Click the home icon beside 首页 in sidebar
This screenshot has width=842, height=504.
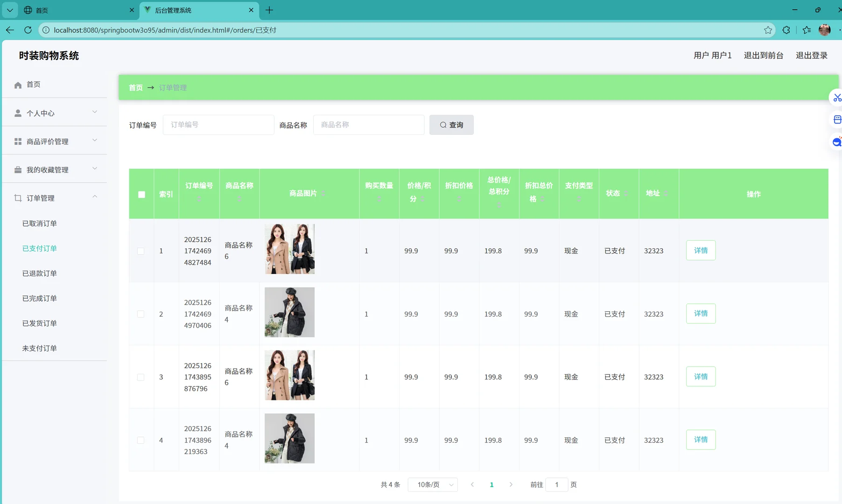pos(18,84)
